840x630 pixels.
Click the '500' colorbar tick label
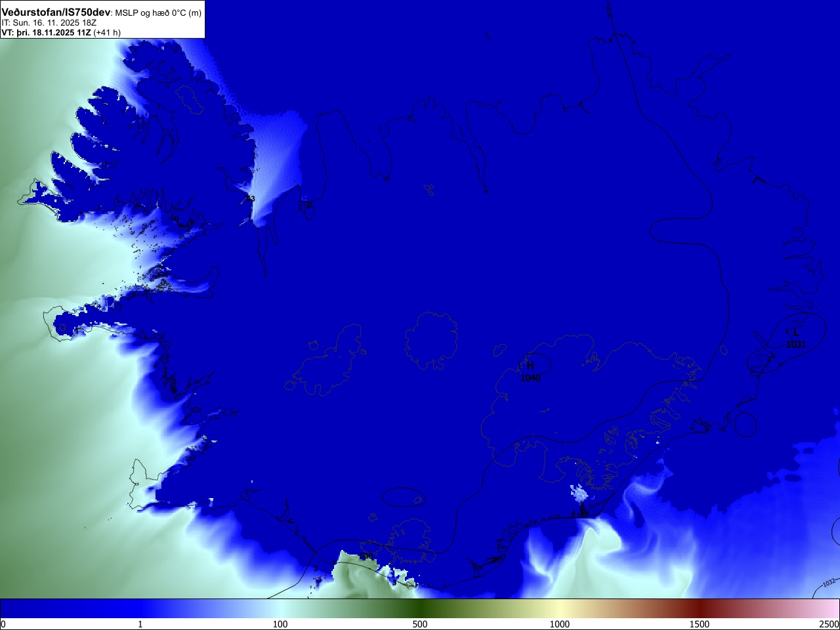click(420, 624)
